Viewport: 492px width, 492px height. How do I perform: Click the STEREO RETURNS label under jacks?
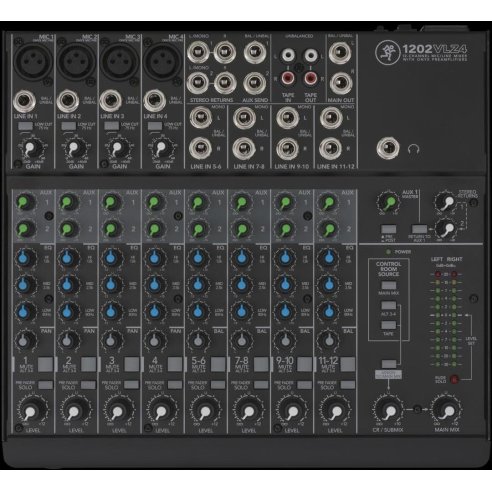[211, 100]
